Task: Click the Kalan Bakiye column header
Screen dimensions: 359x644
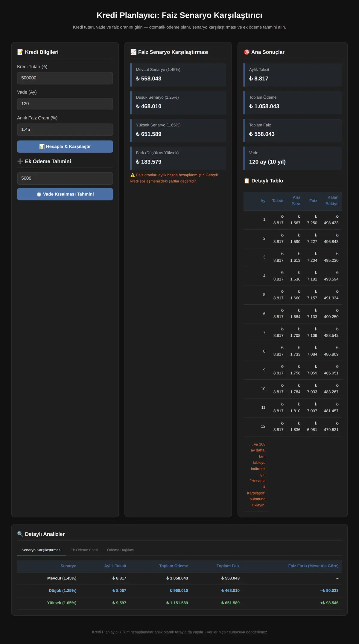Action: click(x=332, y=201)
